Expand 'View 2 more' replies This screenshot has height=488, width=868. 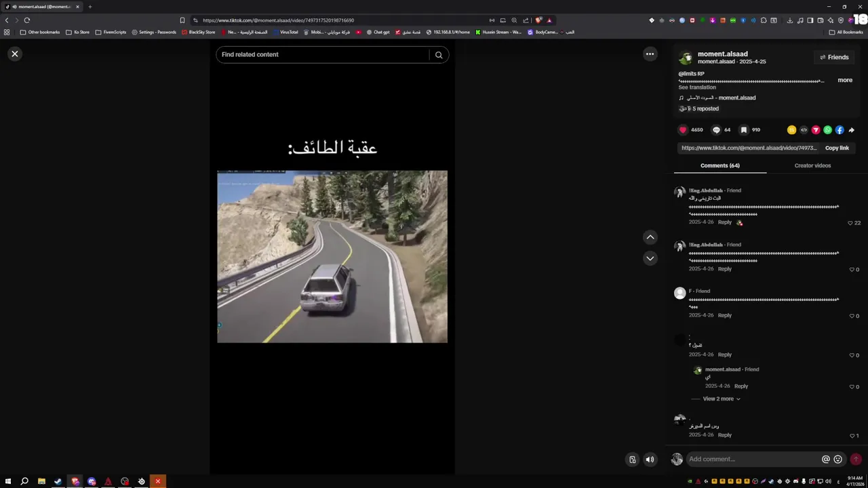pyautogui.click(x=722, y=399)
